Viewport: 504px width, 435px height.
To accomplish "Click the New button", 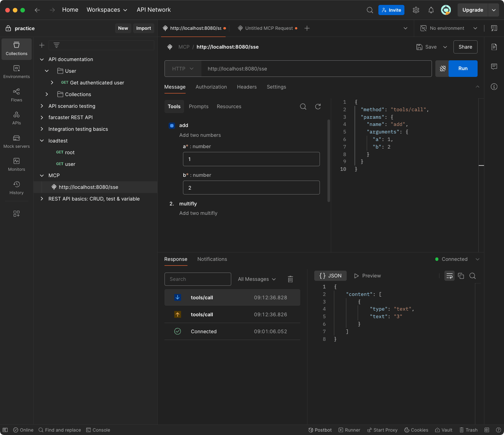I will (123, 28).
